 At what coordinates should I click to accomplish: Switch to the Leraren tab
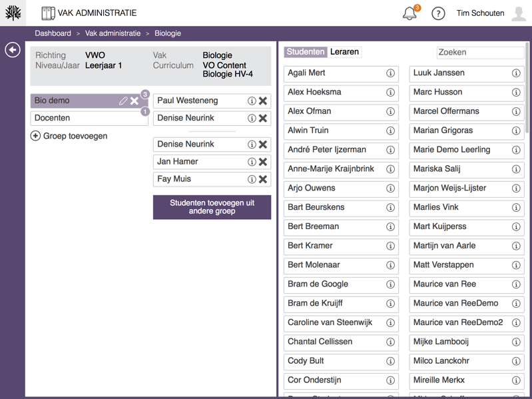[344, 52]
